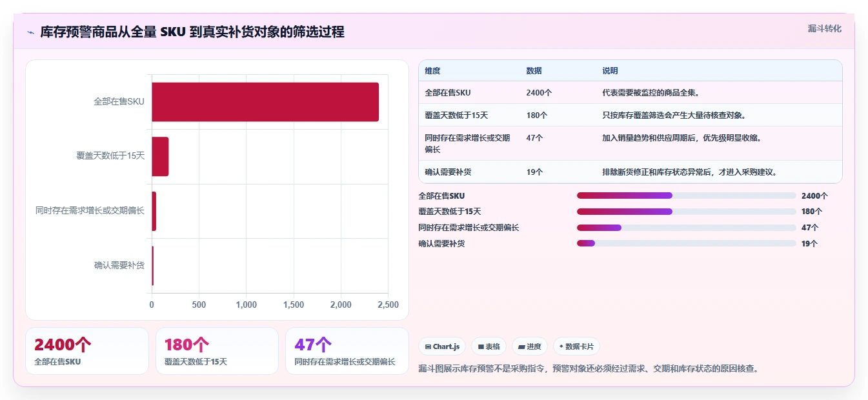
Task: Click the x-axis tick 2,000
Action: (x=341, y=305)
